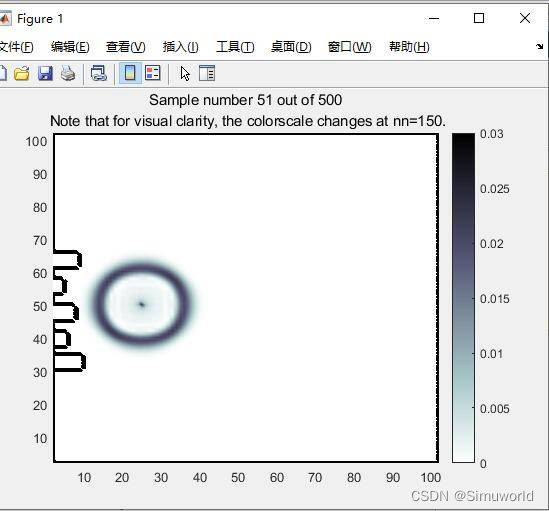Click the Save Figure floppy icon
549x511 pixels.
tap(45, 74)
